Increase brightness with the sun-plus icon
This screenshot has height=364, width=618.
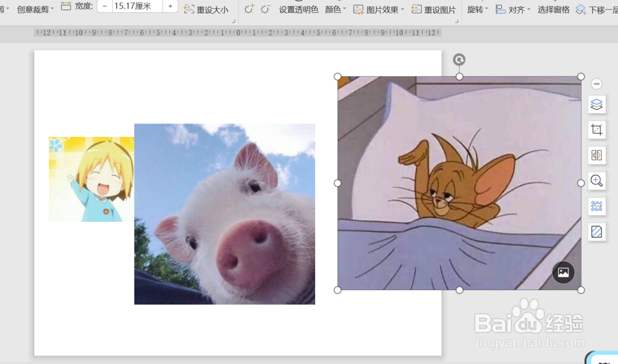click(x=248, y=9)
